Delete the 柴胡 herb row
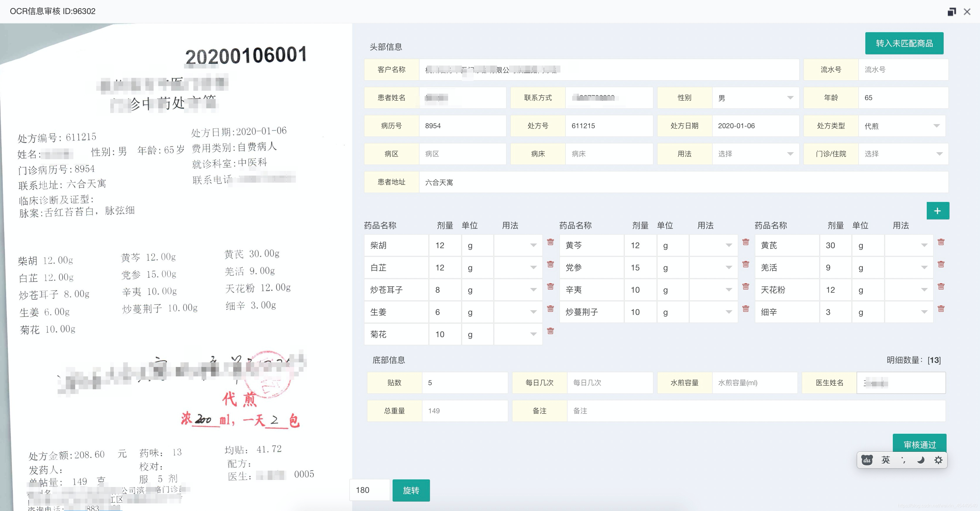The image size is (980, 511). [x=550, y=242]
